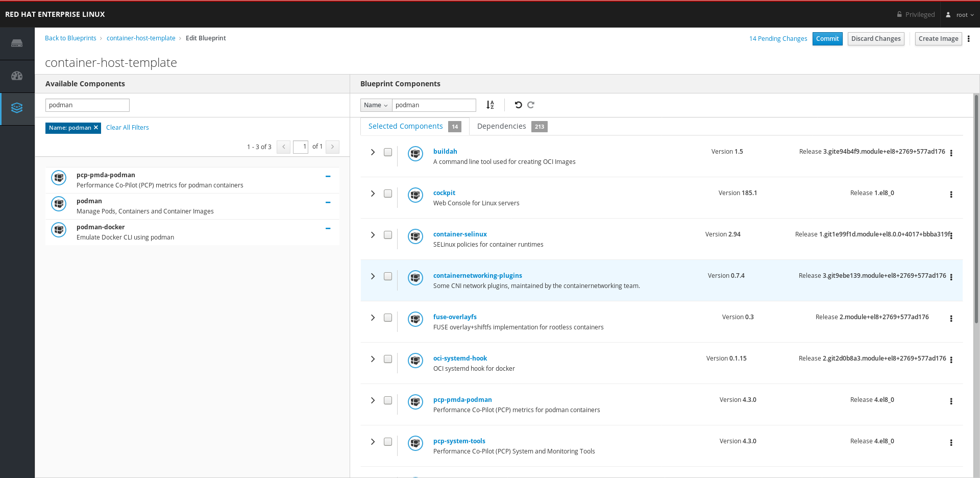
Task: Focus the blueprint filter text field
Action: [x=434, y=105]
